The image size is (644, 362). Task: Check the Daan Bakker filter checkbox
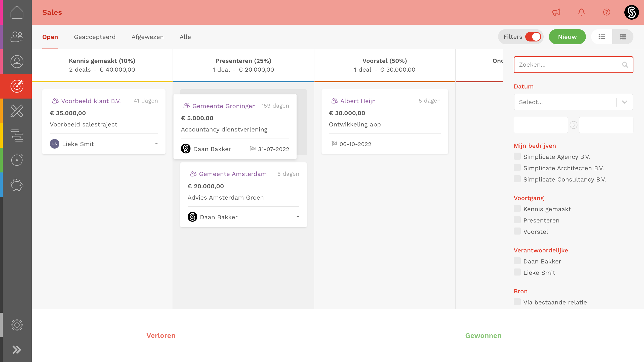[x=517, y=261]
